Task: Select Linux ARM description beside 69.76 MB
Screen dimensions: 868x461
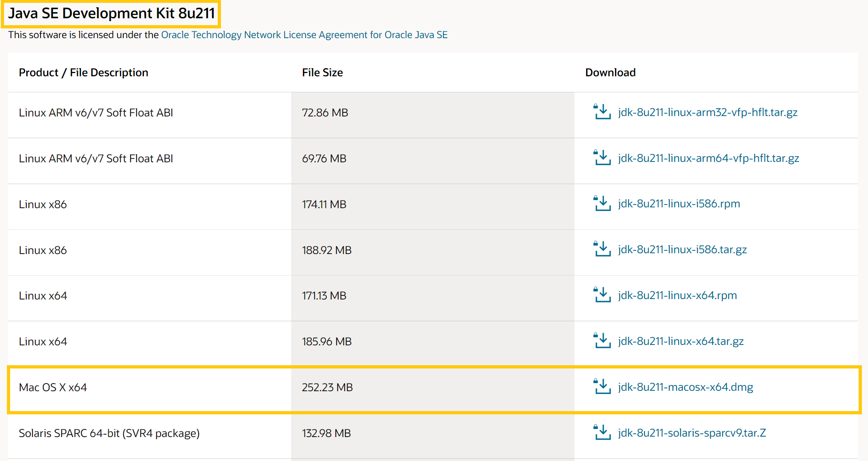Action: pyautogui.click(x=150, y=161)
